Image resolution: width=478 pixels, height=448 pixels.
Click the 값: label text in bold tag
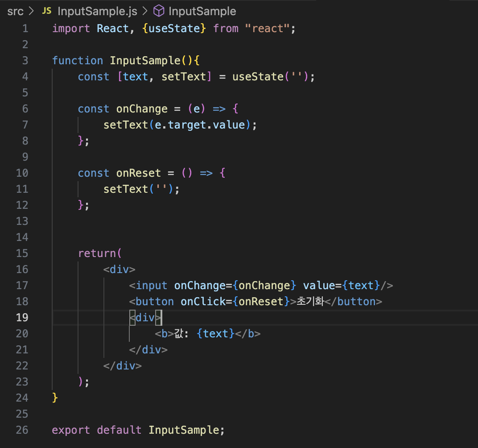tap(181, 333)
